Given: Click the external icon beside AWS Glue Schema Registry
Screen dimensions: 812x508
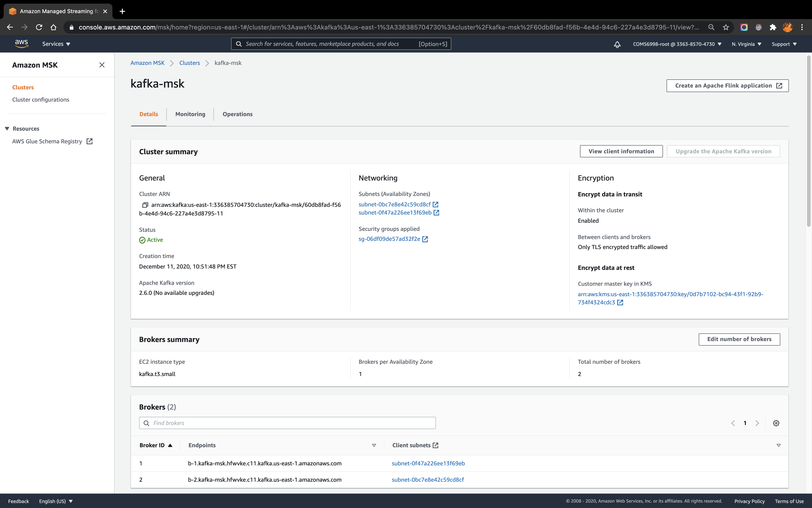Looking at the screenshot, I should (89, 141).
